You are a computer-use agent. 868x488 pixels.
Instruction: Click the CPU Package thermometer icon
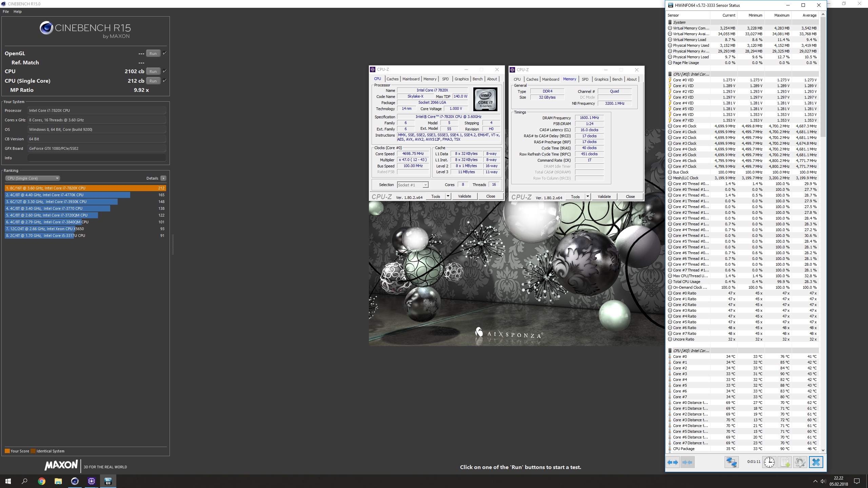pyautogui.click(x=670, y=449)
